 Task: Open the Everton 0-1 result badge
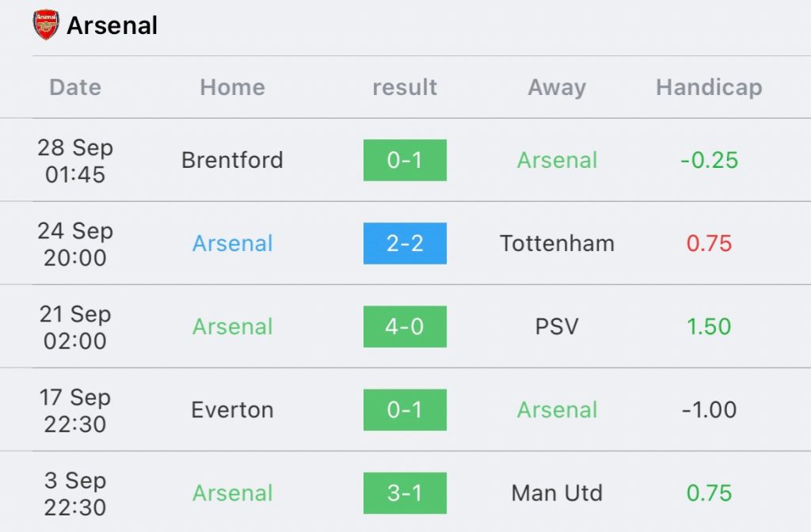[405, 409]
